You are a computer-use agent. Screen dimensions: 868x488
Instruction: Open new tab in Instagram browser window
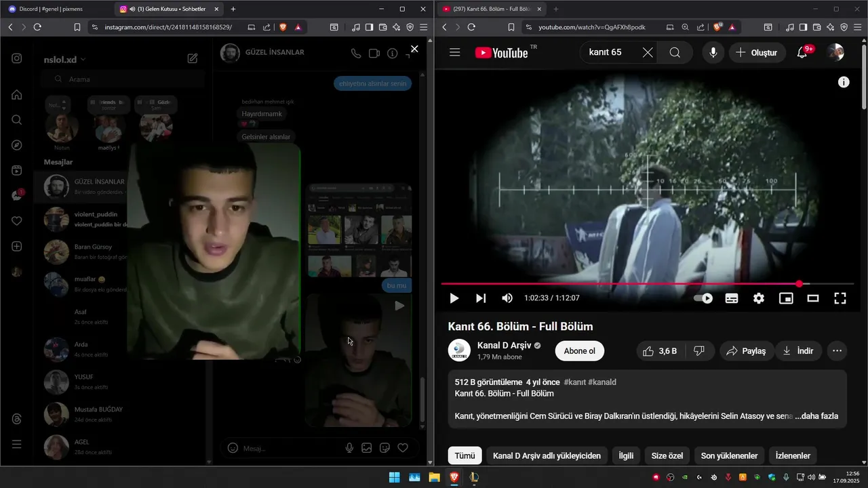click(x=233, y=9)
